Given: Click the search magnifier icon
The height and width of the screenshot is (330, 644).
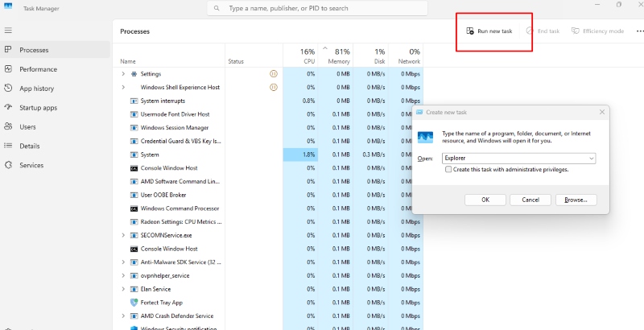Looking at the screenshot, I should 217,8.
